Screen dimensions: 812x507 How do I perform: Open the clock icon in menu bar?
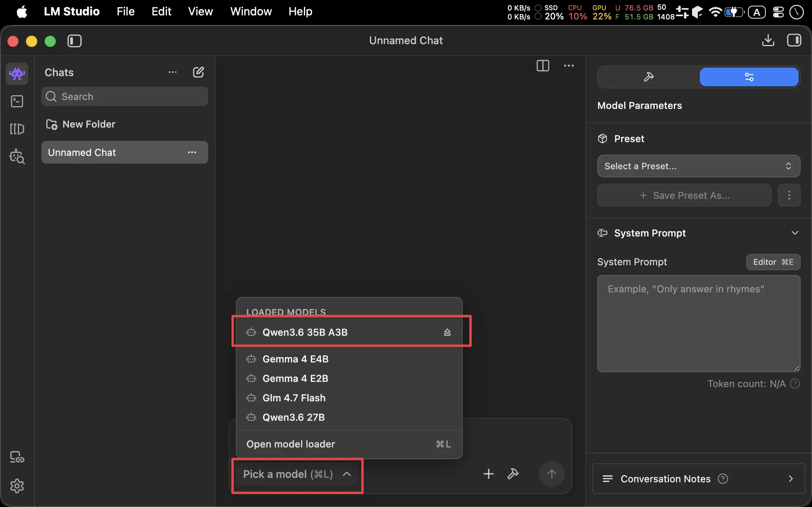(x=797, y=12)
